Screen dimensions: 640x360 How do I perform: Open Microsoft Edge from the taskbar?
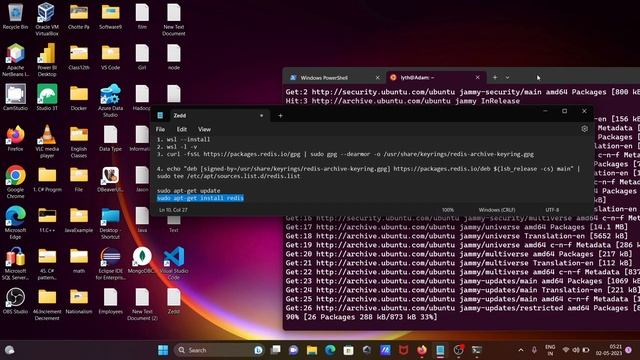click(330, 350)
